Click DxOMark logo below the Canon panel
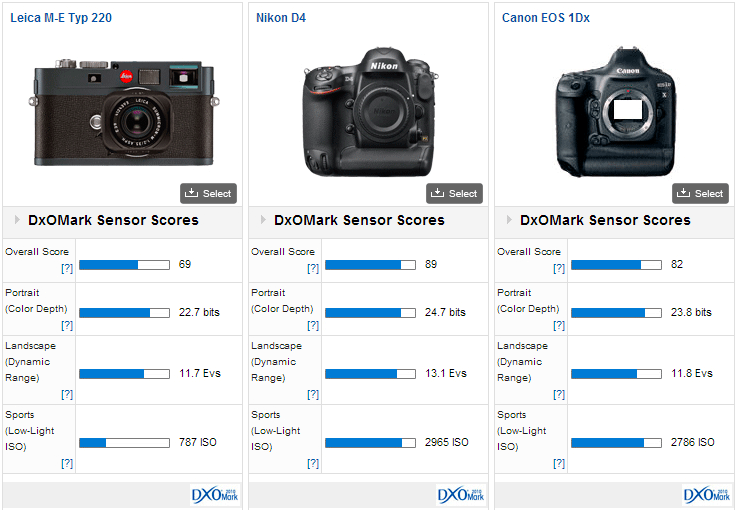 coord(707,495)
